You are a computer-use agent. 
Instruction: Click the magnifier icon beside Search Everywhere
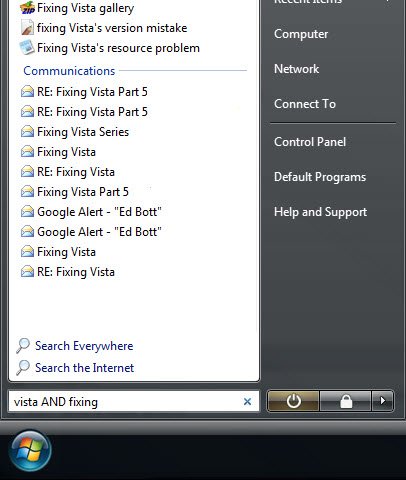click(x=23, y=346)
